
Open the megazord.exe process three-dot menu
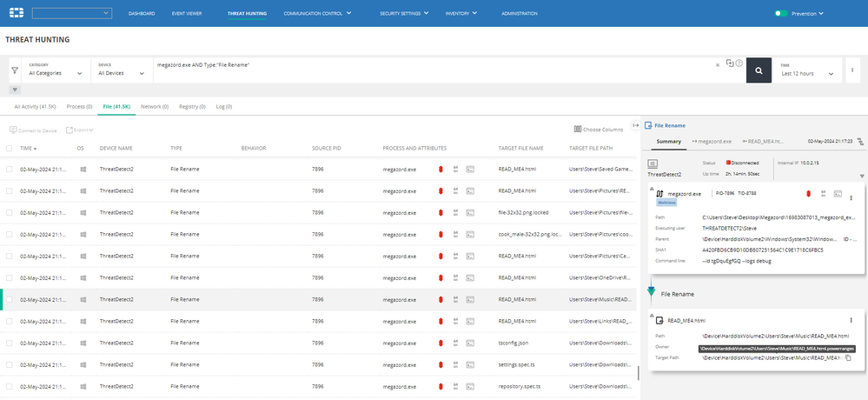tap(851, 198)
